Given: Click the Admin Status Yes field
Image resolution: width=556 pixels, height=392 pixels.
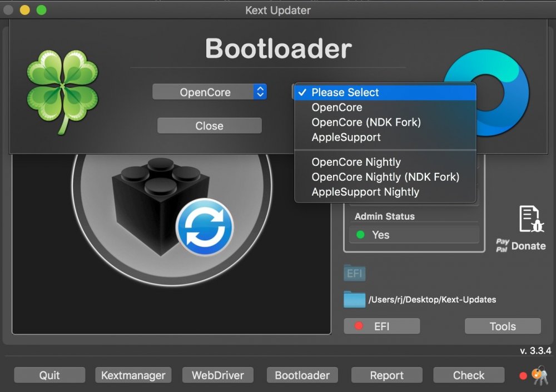Looking at the screenshot, I should click(414, 235).
